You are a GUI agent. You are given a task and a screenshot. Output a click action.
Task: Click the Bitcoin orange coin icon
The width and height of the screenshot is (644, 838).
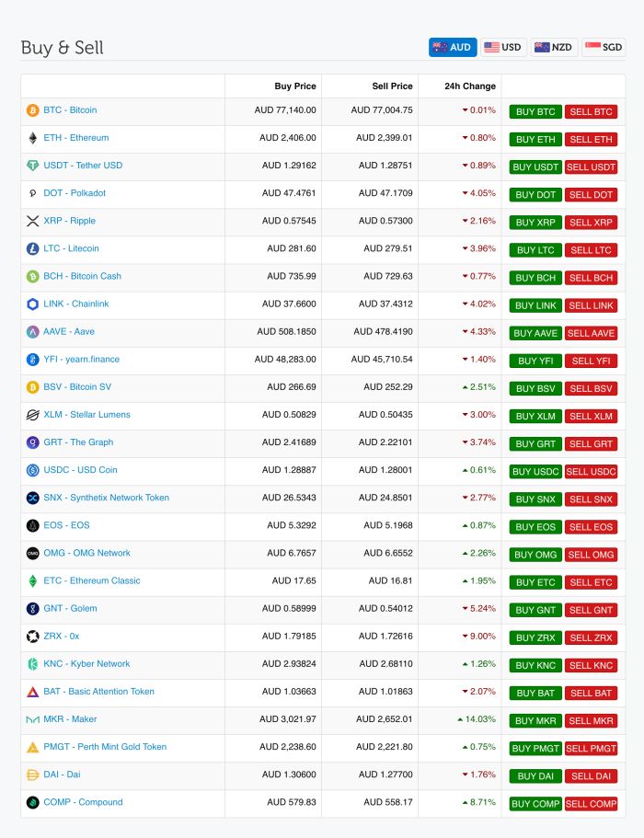32,110
